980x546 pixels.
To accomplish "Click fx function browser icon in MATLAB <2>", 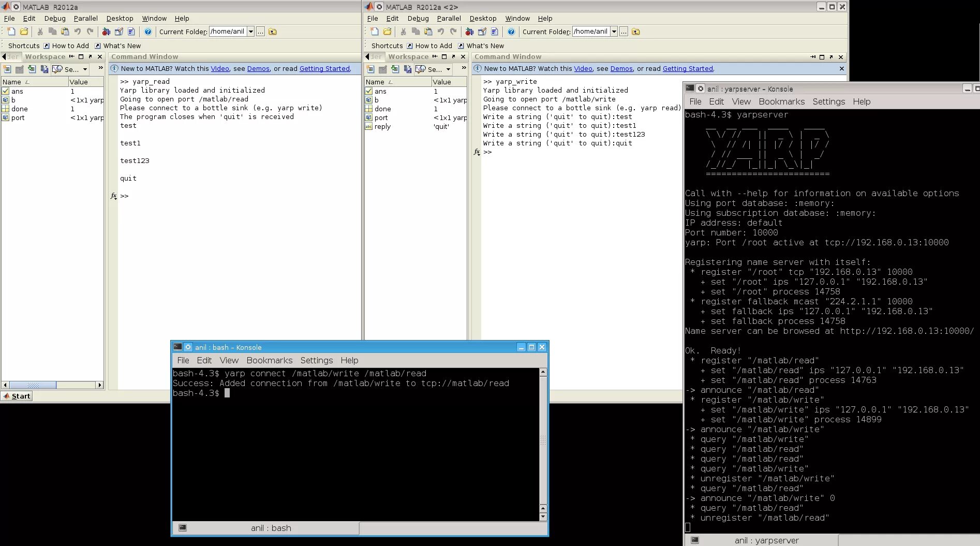I will pos(477,152).
